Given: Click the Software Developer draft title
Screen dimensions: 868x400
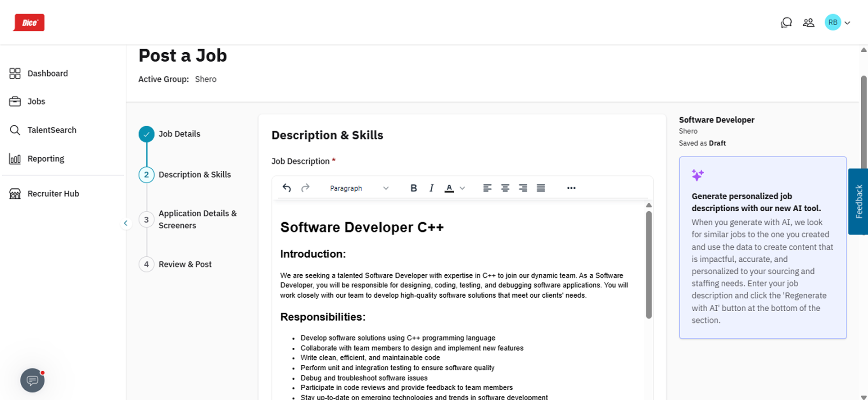Looking at the screenshot, I should (x=716, y=120).
